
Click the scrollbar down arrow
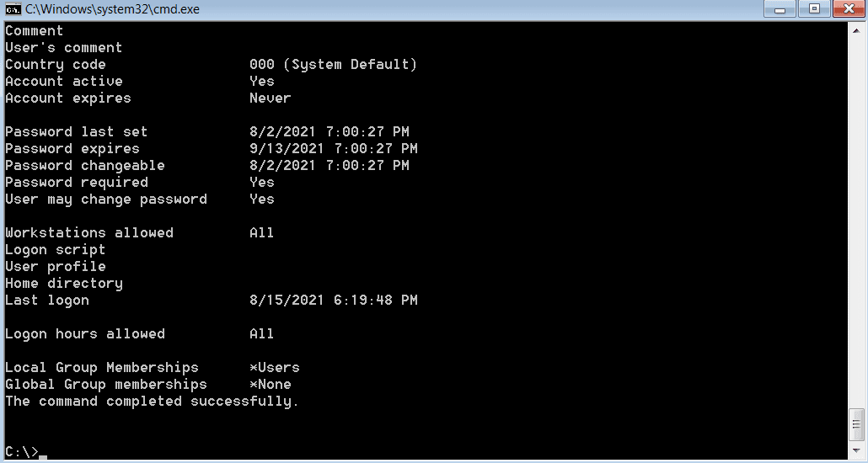coord(857,450)
